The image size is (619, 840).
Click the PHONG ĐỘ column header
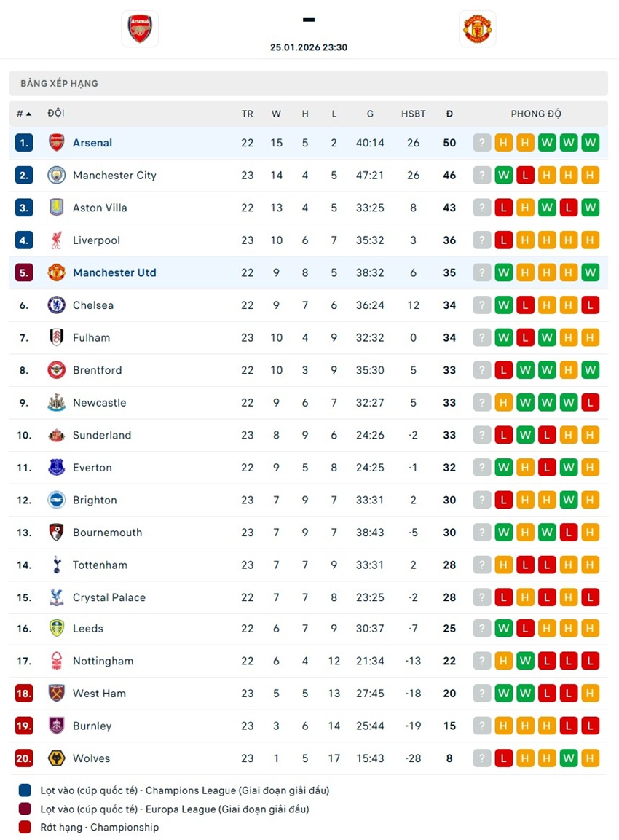pyautogui.click(x=536, y=114)
